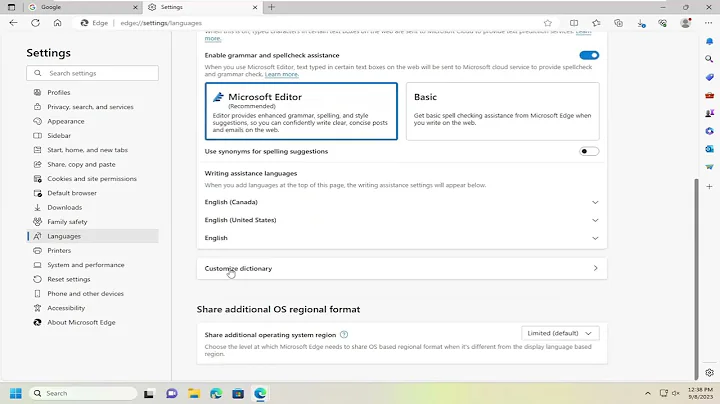Screen dimensions: 720x404
Task: Go to Printers settings
Action: pyautogui.click(x=93, y=250)
